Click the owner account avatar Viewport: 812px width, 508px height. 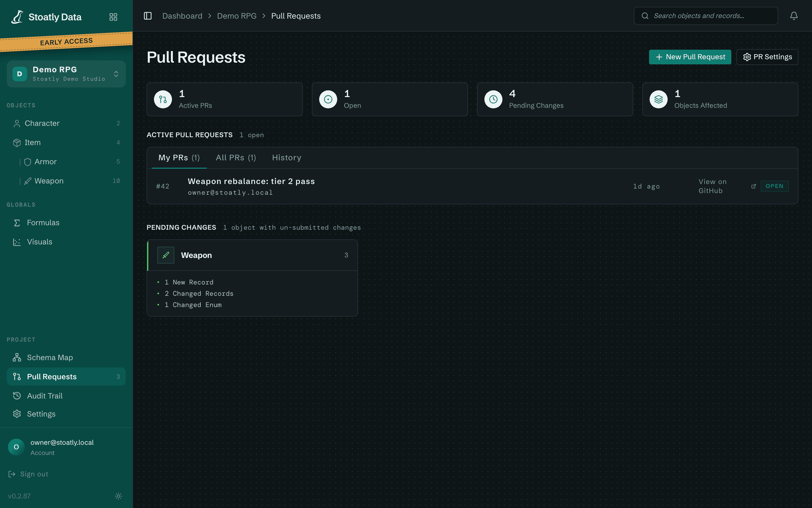pos(16,447)
